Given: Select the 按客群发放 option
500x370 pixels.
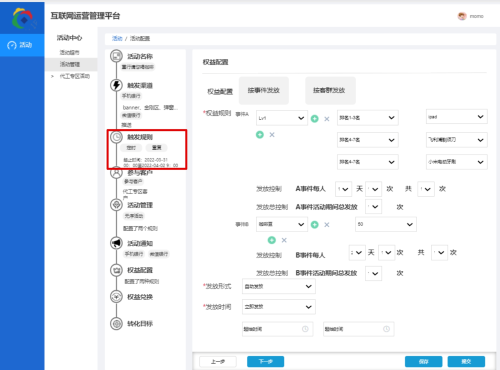Looking at the screenshot, I should pos(330,90).
